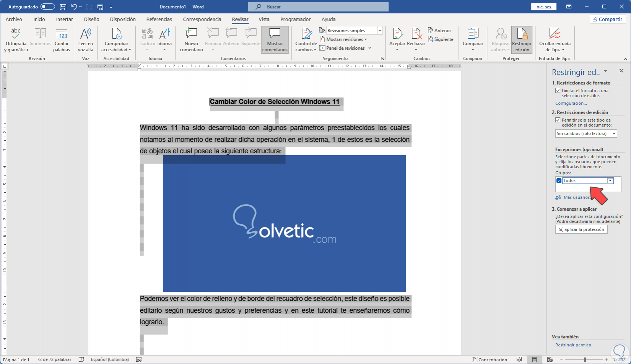Accept the change with Aceptar

[397, 40]
